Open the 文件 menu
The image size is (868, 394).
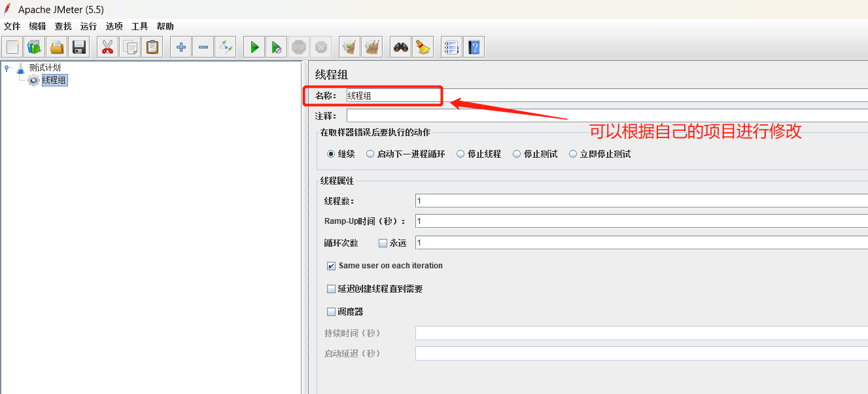(x=12, y=27)
